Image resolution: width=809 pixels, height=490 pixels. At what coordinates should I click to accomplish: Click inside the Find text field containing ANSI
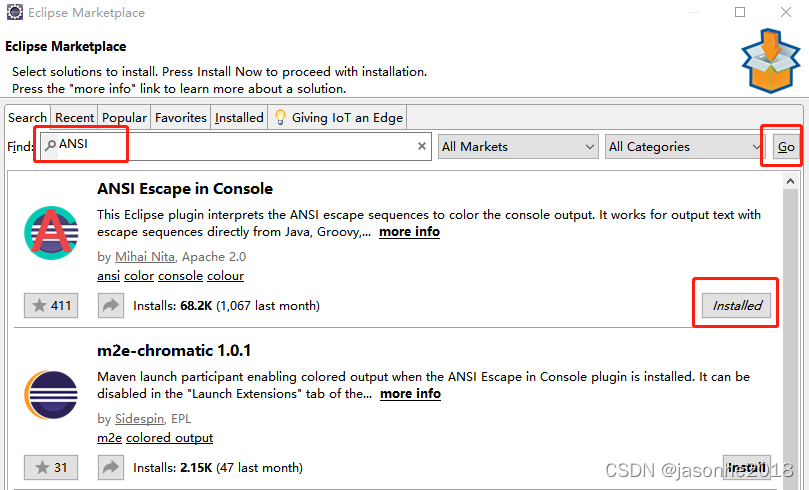(x=236, y=146)
